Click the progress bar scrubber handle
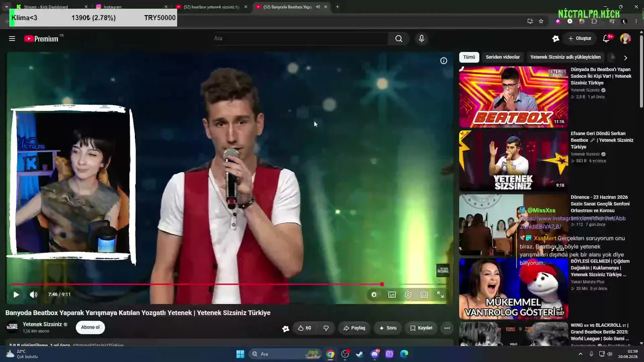 tap(382, 285)
